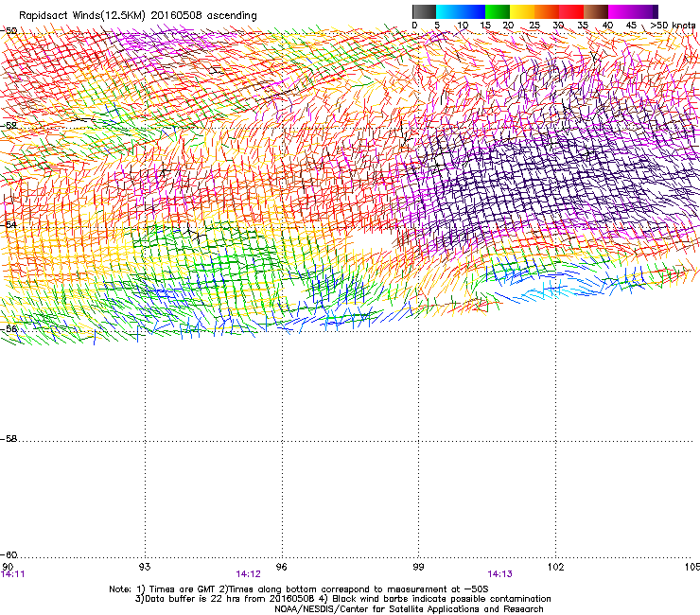This screenshot has height=615, width=700.
Task: Click the magenta 40-45 knots legend segment
Action: tap(621, 11)
